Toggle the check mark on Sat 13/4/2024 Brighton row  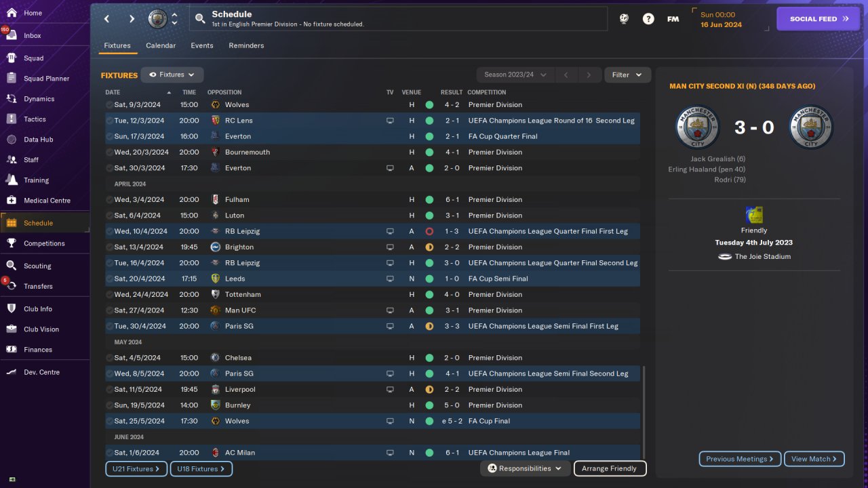[109, 247]
